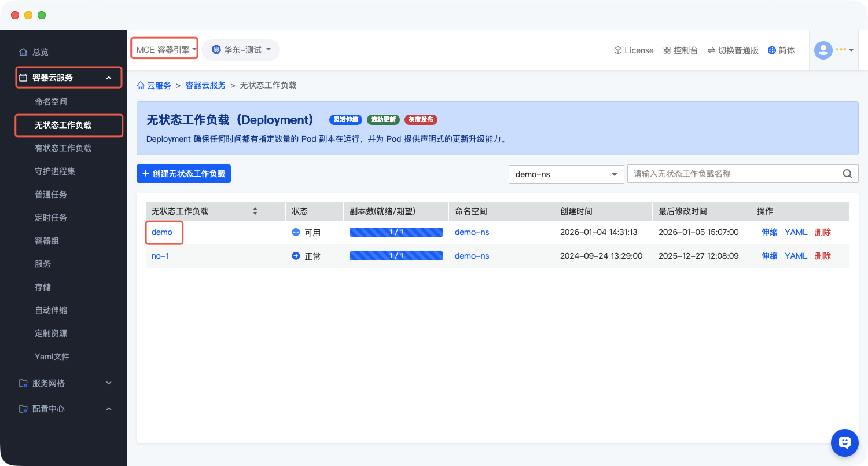Screen dimensions: 868x466
Task: Click the 切换普通版 swap icon
Action: click(x=711, y=50)
